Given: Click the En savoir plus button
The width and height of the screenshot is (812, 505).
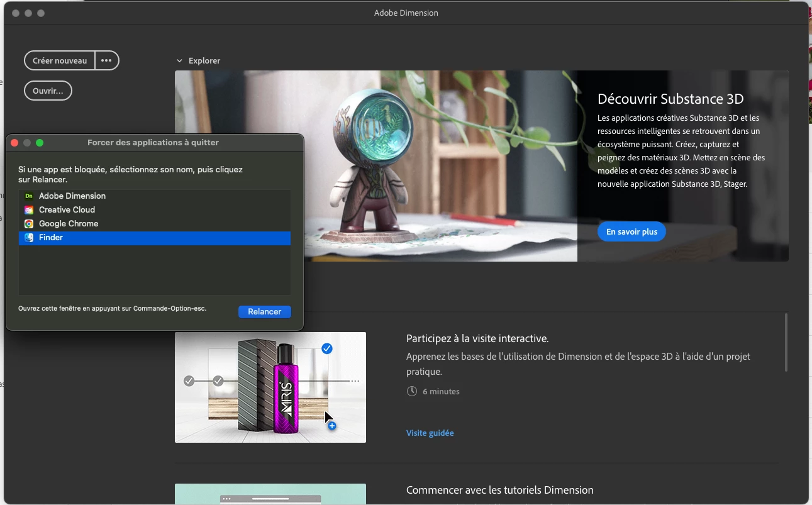Looking at the screenshot, I should pos(631,231).
